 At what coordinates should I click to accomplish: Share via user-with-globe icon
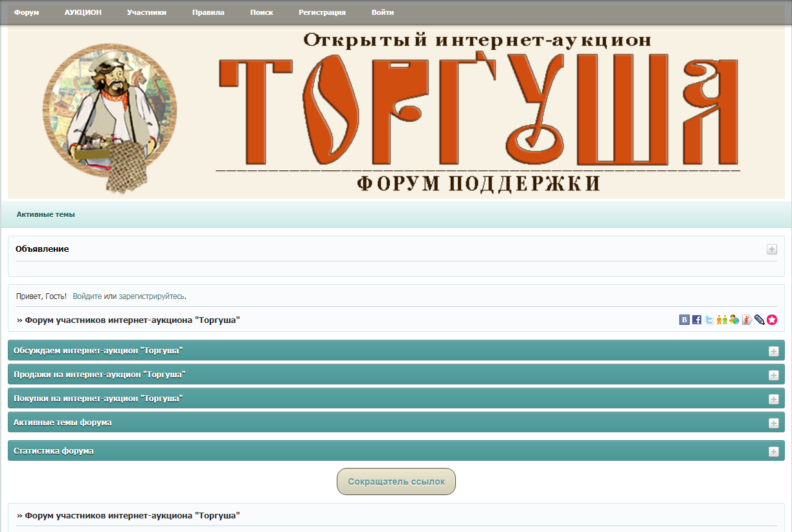click(x=734, y=320)
